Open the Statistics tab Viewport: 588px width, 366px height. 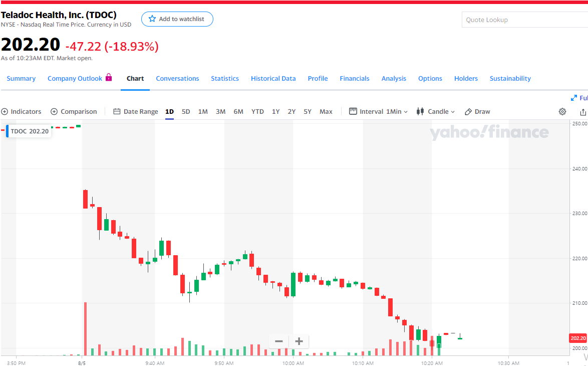225,79
